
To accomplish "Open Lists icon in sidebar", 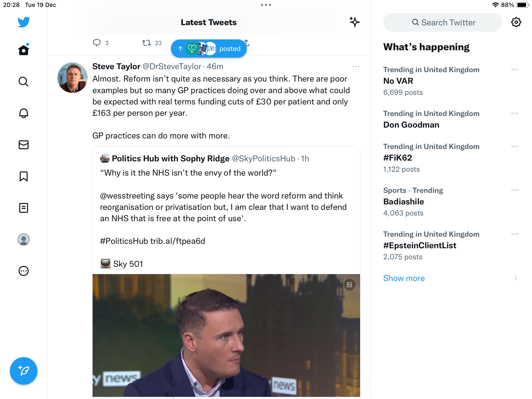I will 24,208.
